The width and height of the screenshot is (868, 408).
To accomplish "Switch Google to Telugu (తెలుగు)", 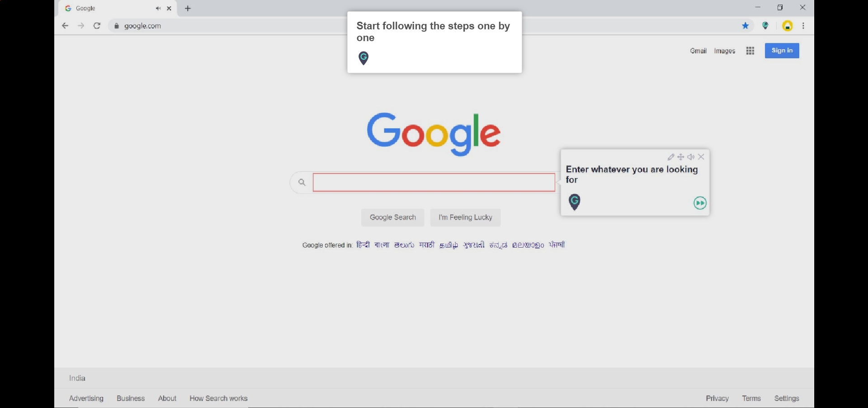I will point(404,245).
